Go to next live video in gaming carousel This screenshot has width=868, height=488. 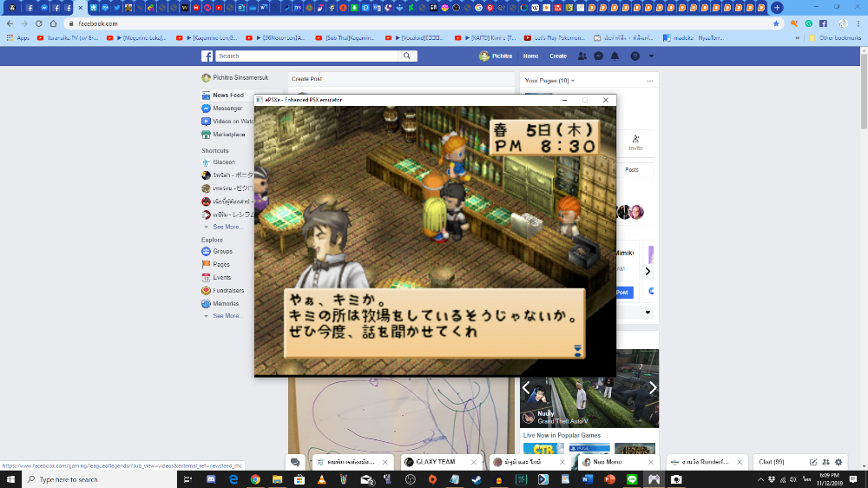(x=653, y=387)
